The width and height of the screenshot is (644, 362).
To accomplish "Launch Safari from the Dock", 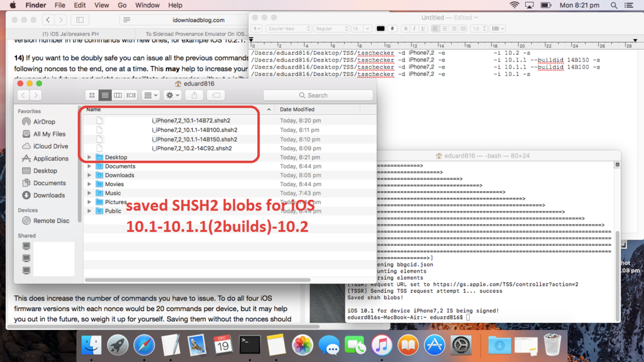I will coord(144,345).
